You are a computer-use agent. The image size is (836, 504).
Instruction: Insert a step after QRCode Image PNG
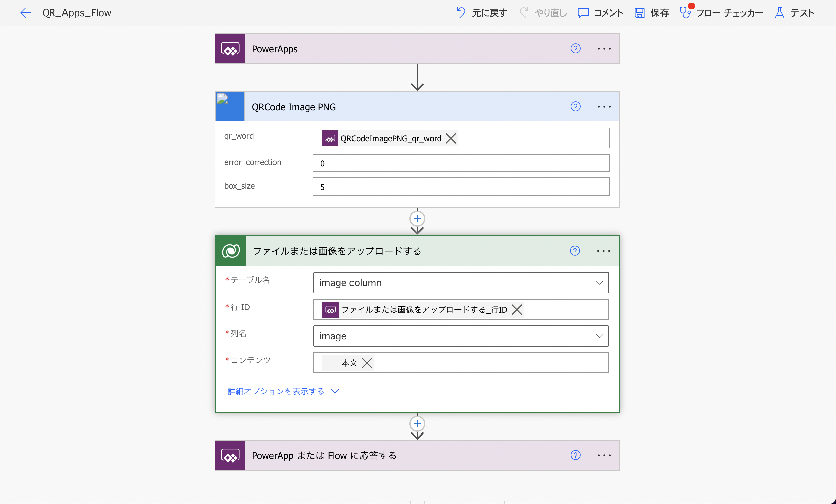(417, 219)
